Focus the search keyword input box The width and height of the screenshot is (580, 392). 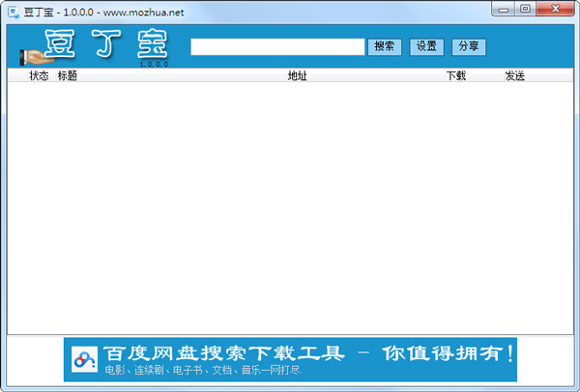click(276, 46)
